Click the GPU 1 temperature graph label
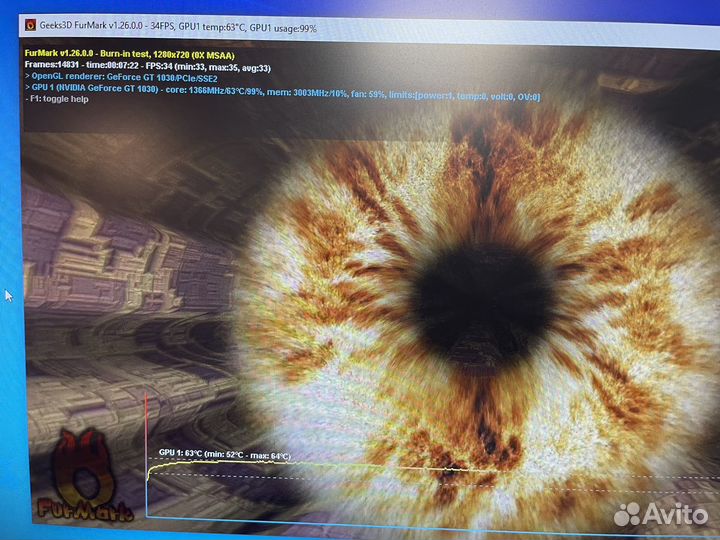720x540 pixels. pyautogui.click(x=224, y=455)
